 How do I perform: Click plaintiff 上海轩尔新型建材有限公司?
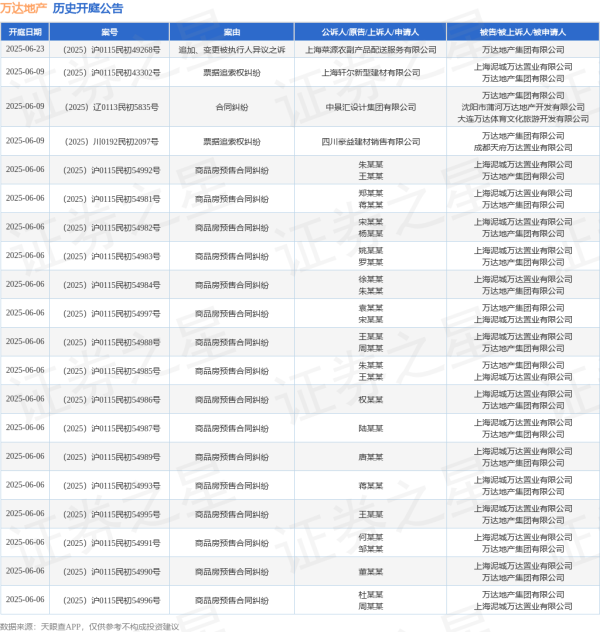(x=370, y=73)
